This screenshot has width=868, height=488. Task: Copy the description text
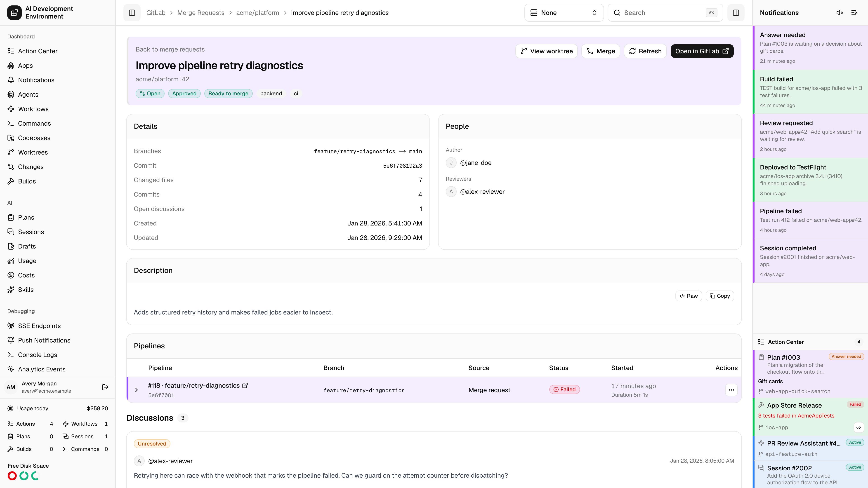(720, 296)
